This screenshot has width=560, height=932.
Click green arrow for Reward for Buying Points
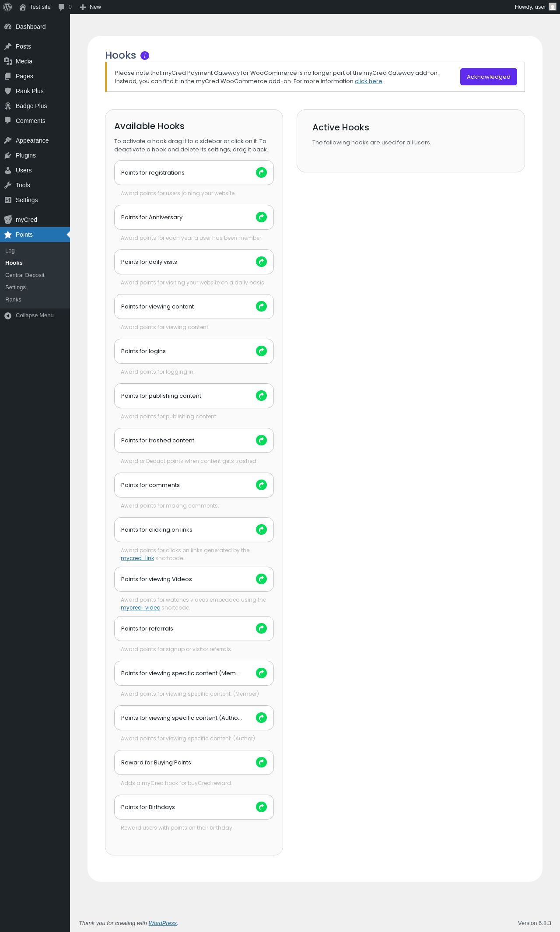261,762
